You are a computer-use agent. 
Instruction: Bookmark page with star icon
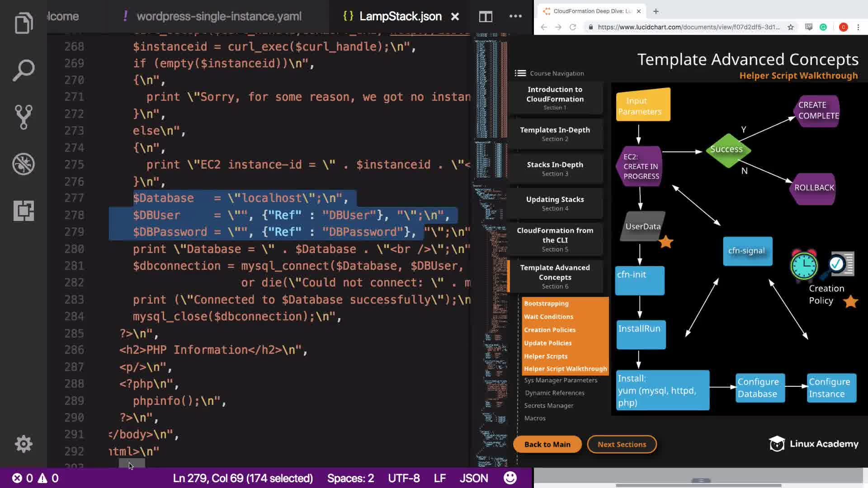(x=790, y=27)
